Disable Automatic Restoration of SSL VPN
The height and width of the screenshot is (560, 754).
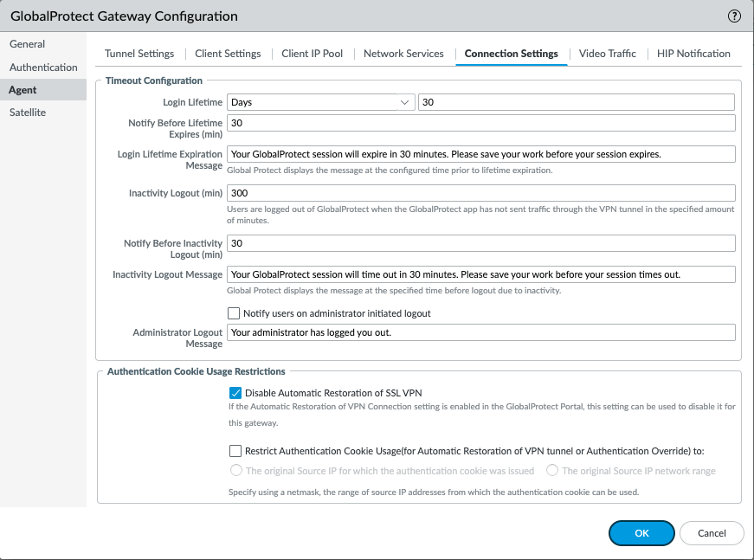click(234, 392)
